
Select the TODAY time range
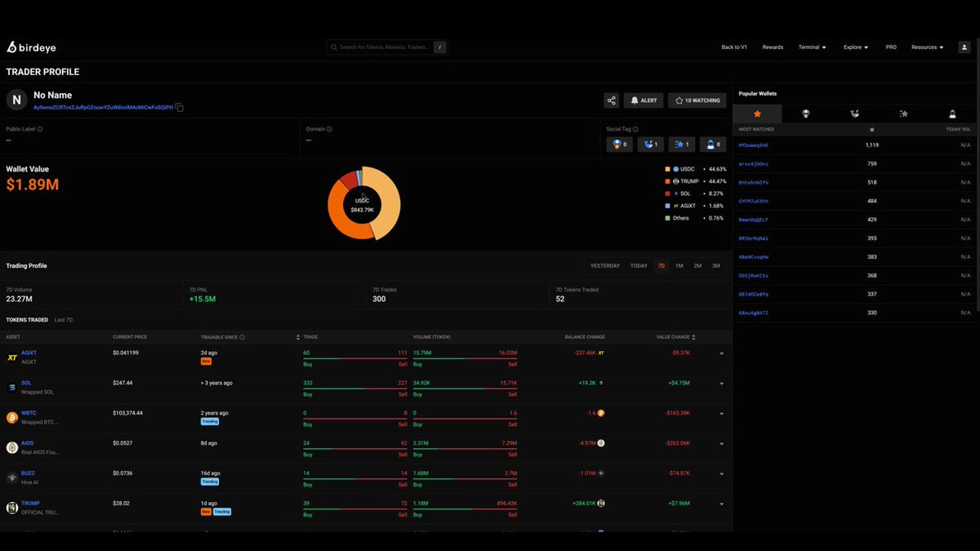(x=639, y=265)
